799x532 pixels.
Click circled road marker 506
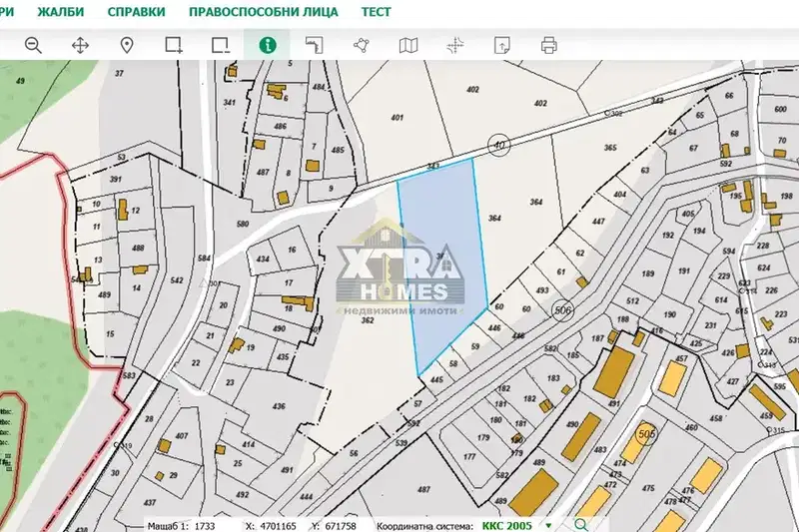[x=562, y=310]
